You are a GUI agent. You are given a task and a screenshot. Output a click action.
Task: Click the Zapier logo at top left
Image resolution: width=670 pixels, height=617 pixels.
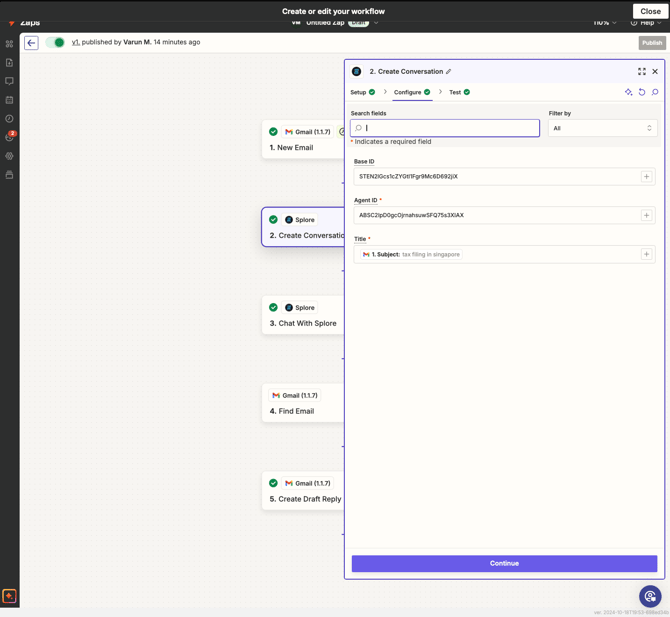click(x=12, y=23)
